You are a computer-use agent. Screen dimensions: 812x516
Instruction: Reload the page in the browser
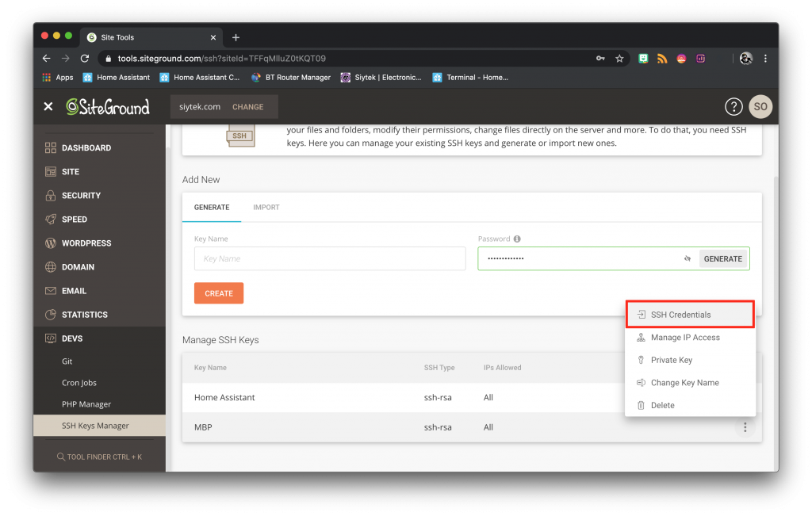(x=85, y=59)
